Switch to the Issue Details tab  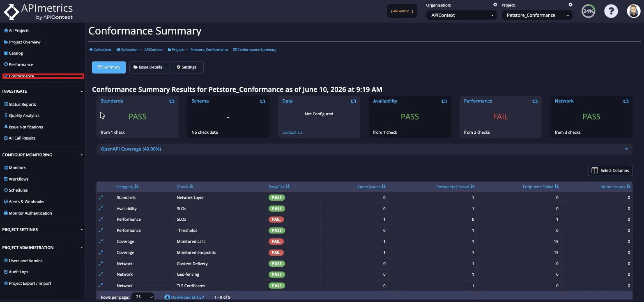click(x=147, y=67)
